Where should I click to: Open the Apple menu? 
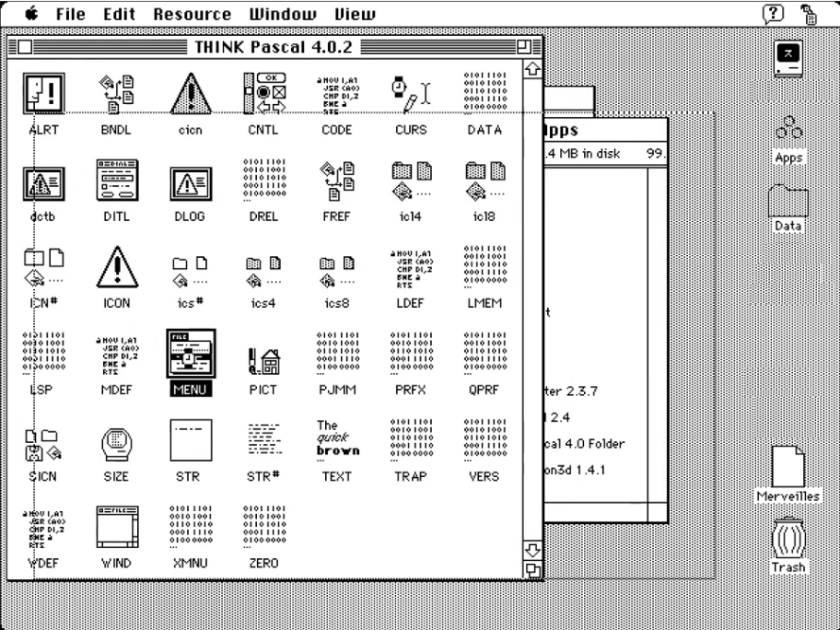[29, 15]
